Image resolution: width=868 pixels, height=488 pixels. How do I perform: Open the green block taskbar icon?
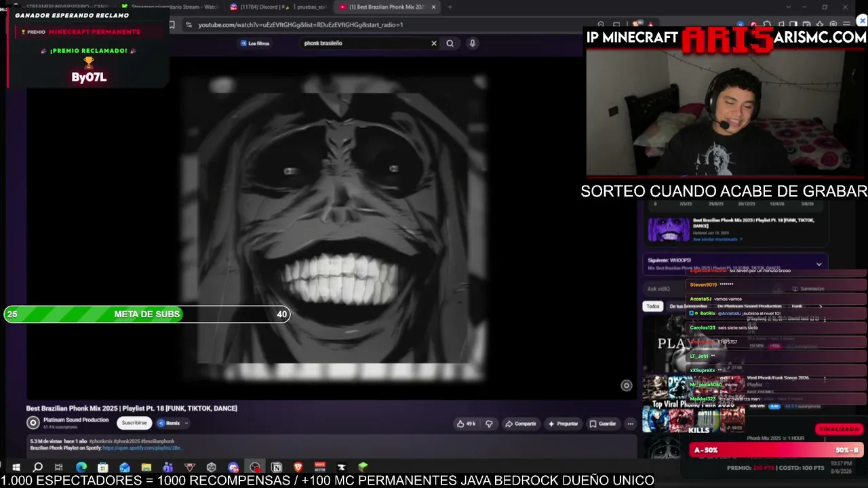click(x=363, y=467)
